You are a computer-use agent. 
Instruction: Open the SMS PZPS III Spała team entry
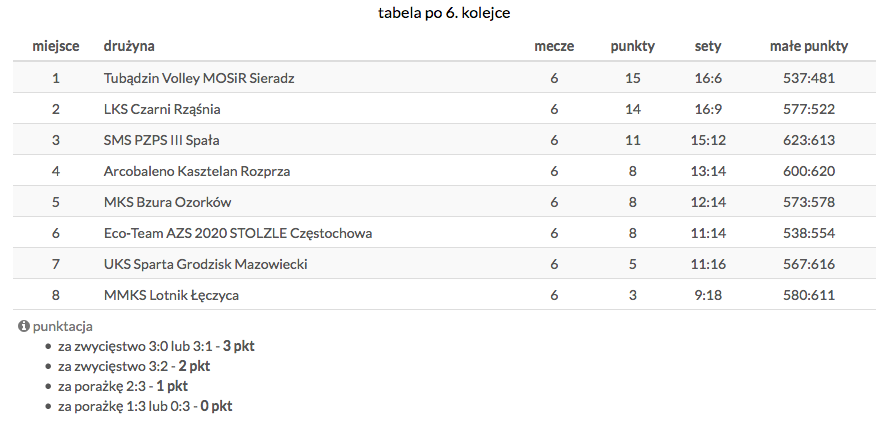pyautogui.click(x=155, y=140)
